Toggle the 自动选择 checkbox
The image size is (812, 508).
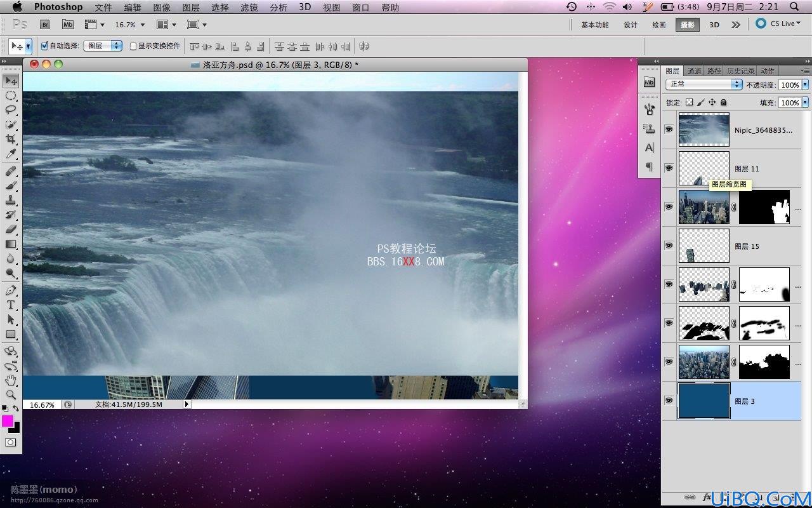[44, 46]
